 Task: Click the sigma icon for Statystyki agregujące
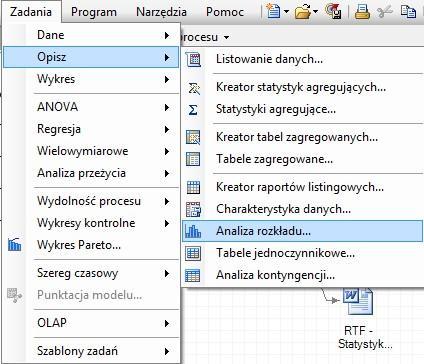pos(193,110)
